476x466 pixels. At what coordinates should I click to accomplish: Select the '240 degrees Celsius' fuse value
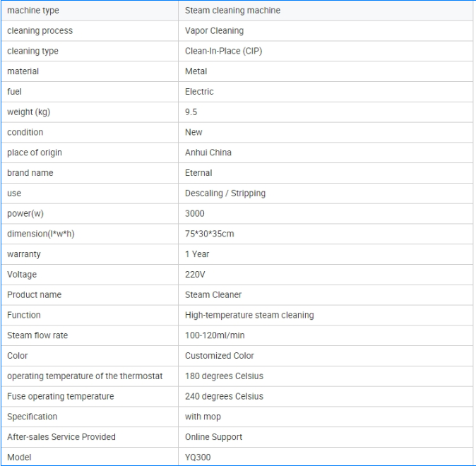pos(224,397)
